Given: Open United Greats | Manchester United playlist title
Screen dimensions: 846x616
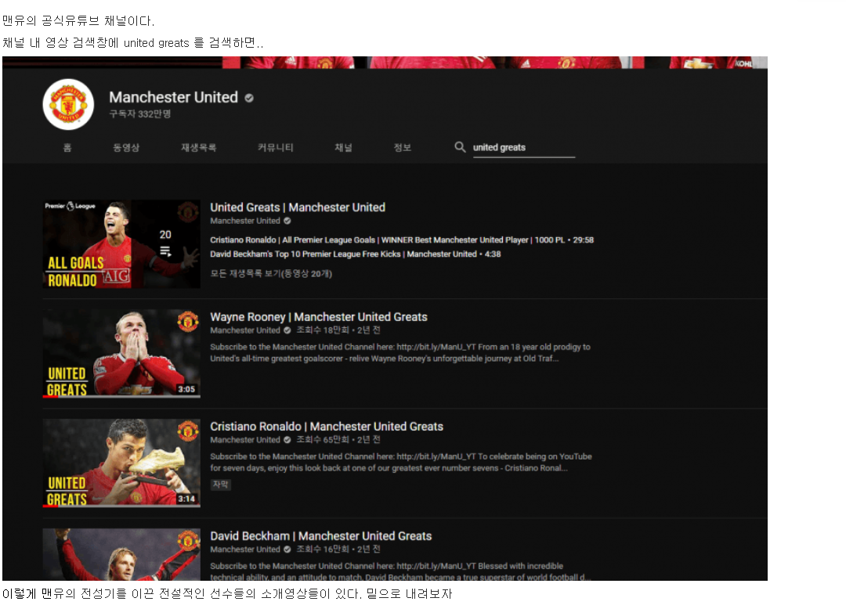Looking at the screenshot, I should (298, 207).
